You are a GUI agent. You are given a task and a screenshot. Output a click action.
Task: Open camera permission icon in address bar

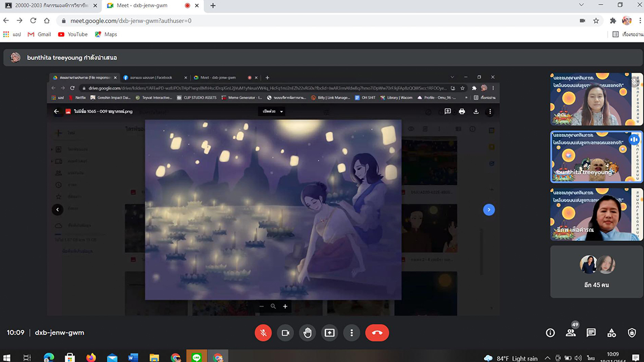[x=582, y=20]
